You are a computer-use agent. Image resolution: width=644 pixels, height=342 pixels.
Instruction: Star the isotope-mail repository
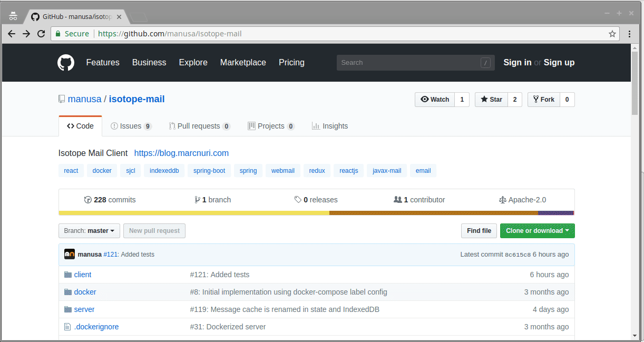click(x=491, y=100)
